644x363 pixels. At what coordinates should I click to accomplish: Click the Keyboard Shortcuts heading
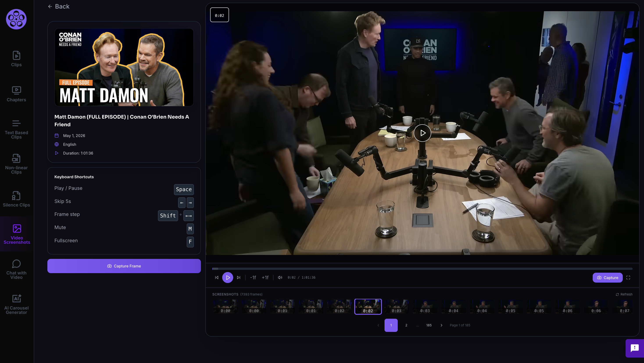[x=74, y=177]
